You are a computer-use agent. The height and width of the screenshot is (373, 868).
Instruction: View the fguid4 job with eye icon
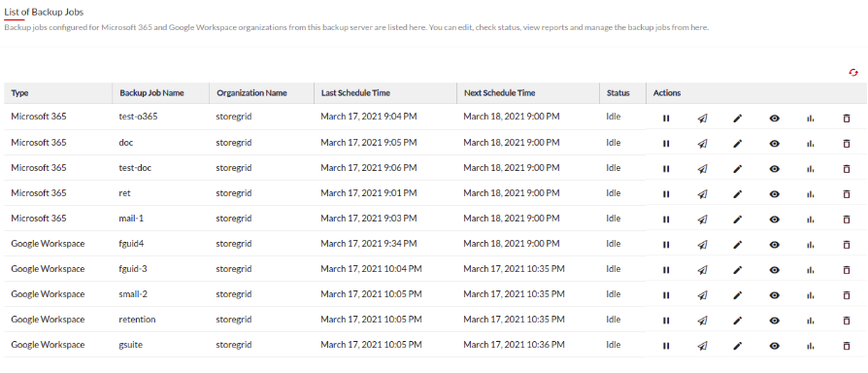pos(775,245)
